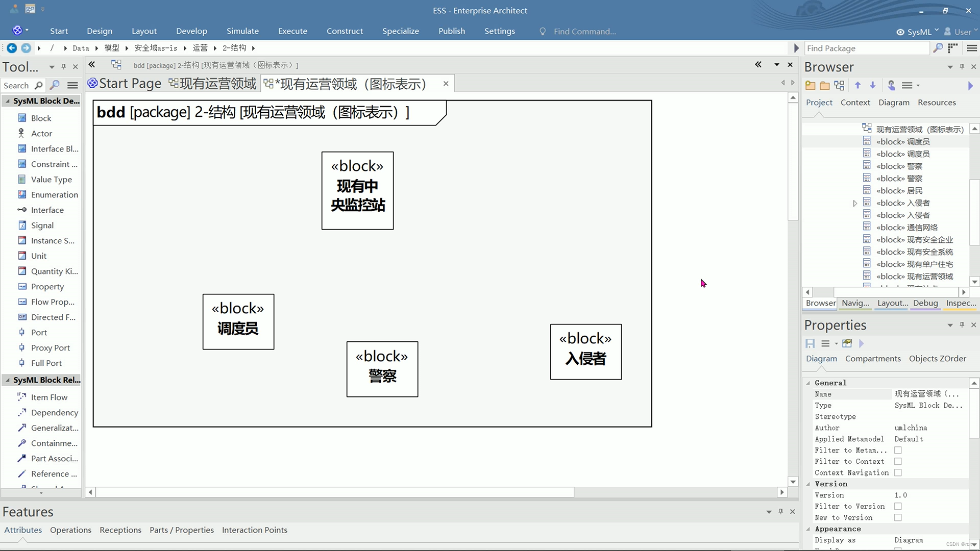Collapse the SysML Block Definition toolbox section
980x551 pixels.
point(8,101)
